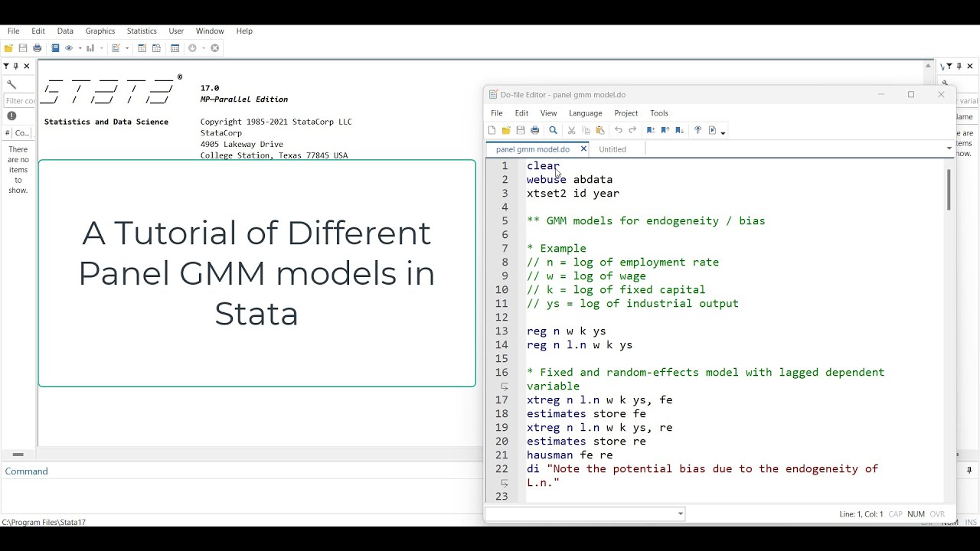This screenshot has width=980, height=551.
Task: Toggle bookmark icon in Do-file Editor
Action: [651, 131]
